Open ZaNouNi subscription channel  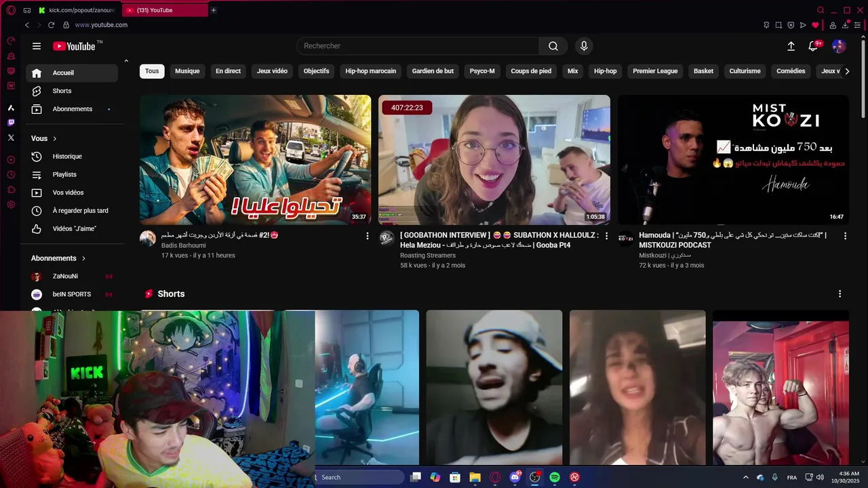click(x=72, y=277)
